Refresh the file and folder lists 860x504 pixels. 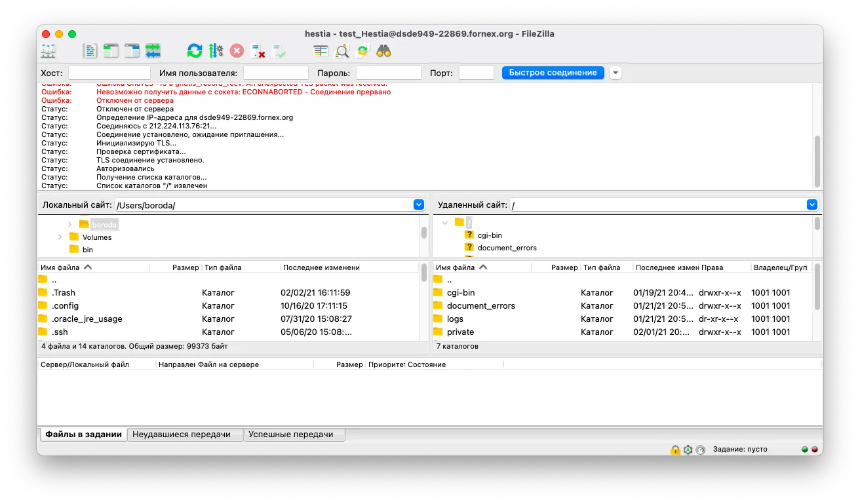[x=195, y=51]
